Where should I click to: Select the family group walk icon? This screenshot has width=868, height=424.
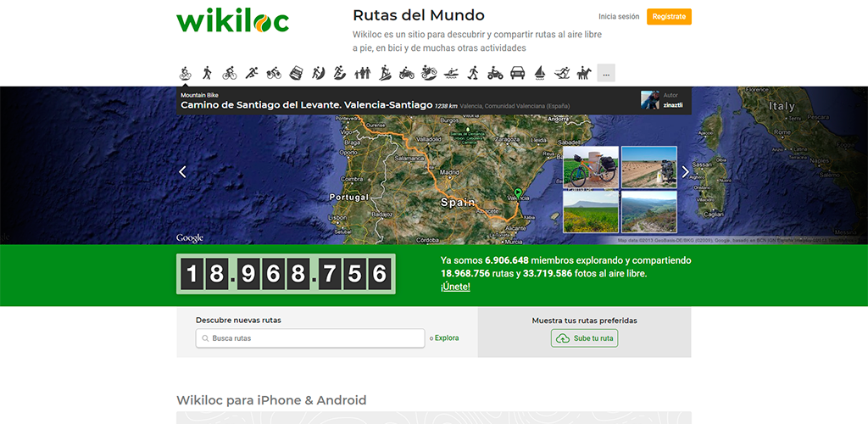363,73
